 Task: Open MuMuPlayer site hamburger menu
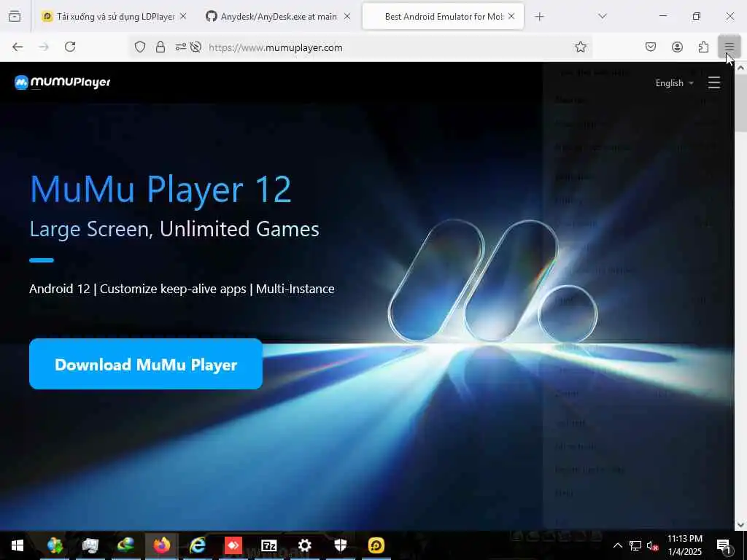point(713,83)
